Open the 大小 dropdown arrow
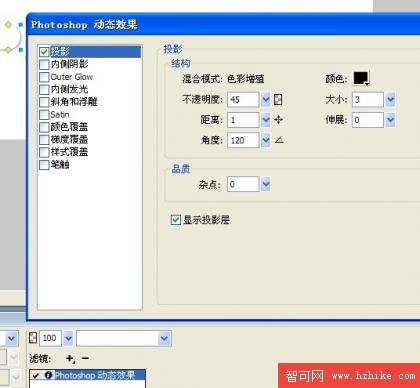 pos(390,99)
